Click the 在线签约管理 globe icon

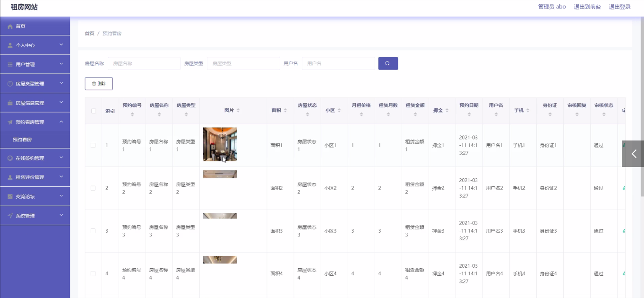click(x=10, y=158)
